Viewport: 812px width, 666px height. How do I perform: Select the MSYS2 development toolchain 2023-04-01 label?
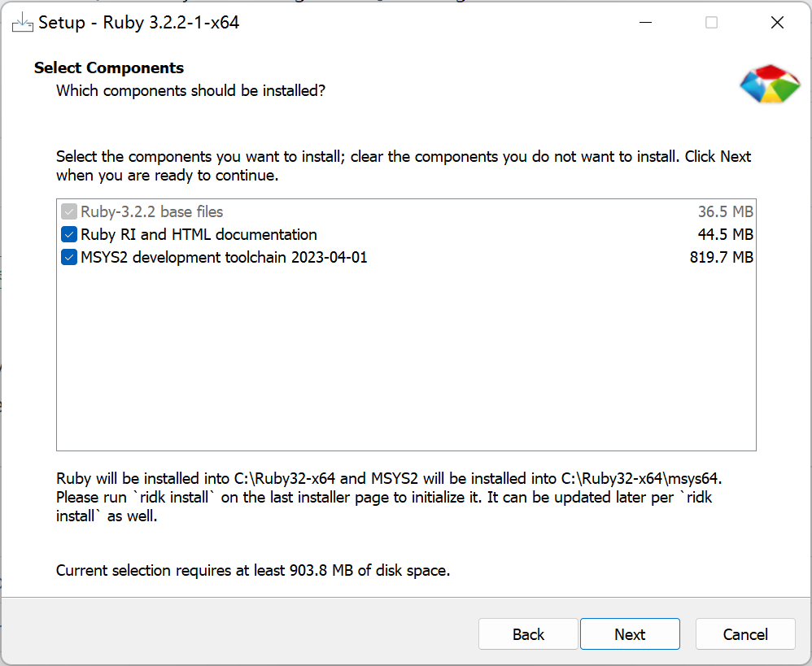pyautogui.click(x=224, y=258)
